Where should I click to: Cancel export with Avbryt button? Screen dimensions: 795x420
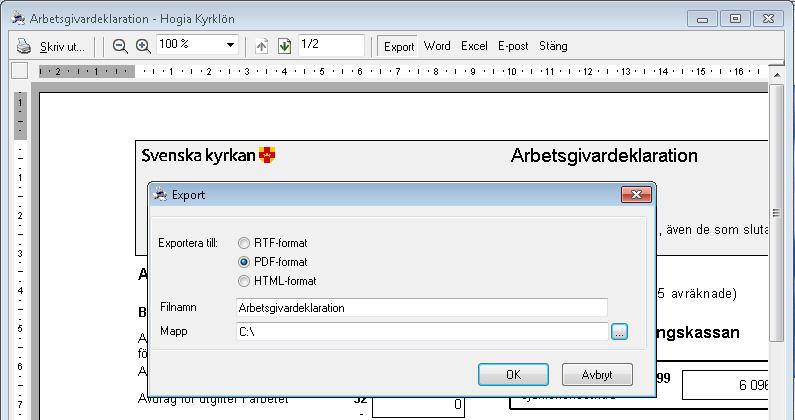pos(597,374)
